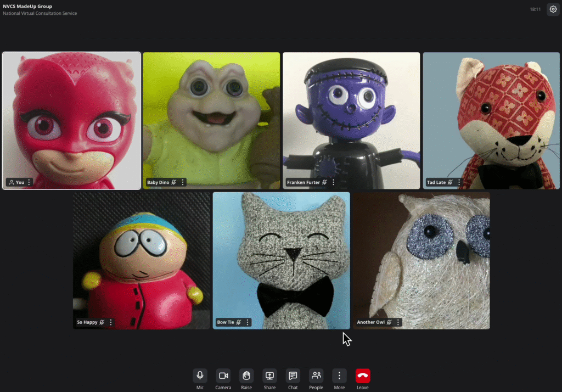The height and width of the screenshot is (392, 562).
Task: Select the Franken Furter video tile
Action: coord(351,120)
